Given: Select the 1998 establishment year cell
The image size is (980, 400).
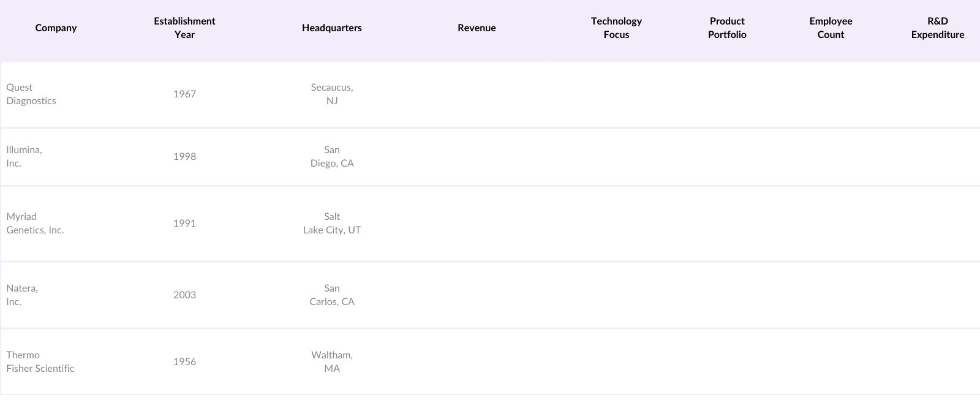Looking at the screenshot, I should 184,157.
